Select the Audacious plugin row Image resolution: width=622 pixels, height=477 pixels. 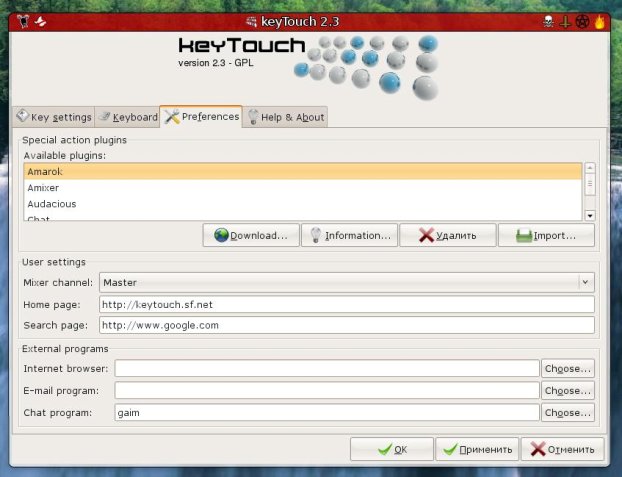303,204
